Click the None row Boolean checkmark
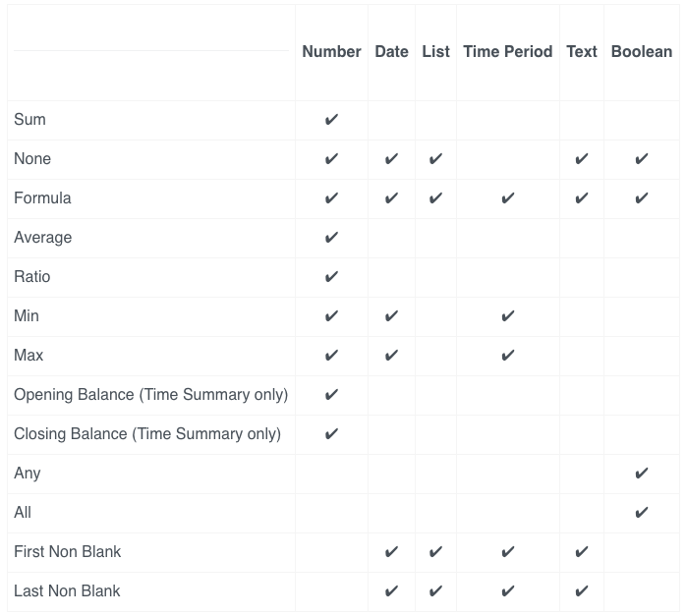The height and width of the screenshot is (616, 686). pyautogui.click(x=642, y=159)
